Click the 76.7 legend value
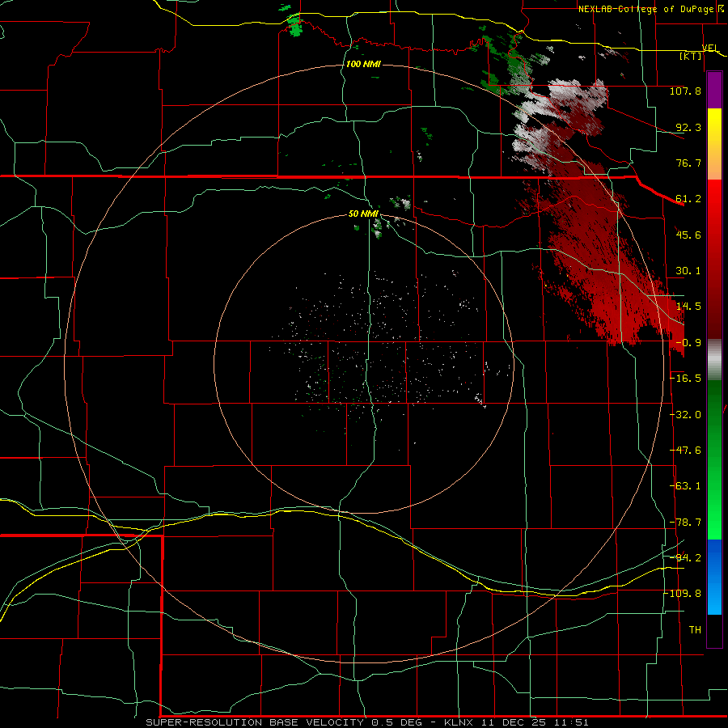 [688, 163]
